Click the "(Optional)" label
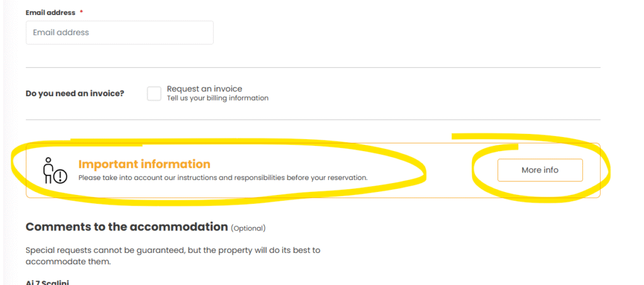 point(248,228)
